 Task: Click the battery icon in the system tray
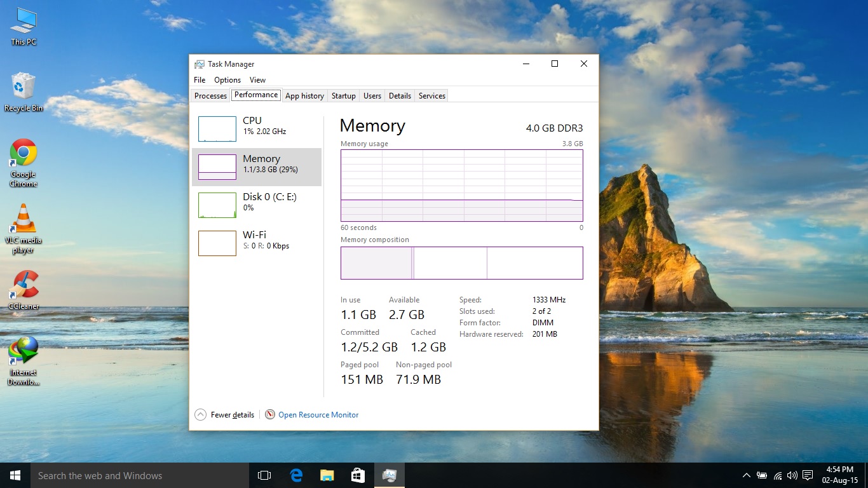[x=761, y=475]
